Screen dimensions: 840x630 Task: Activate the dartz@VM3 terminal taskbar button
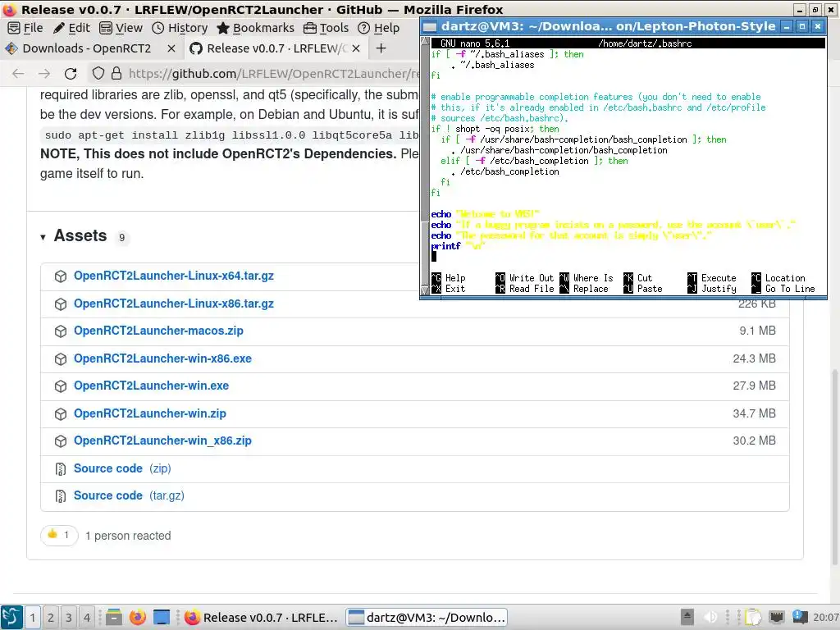(x=427, y=617)
